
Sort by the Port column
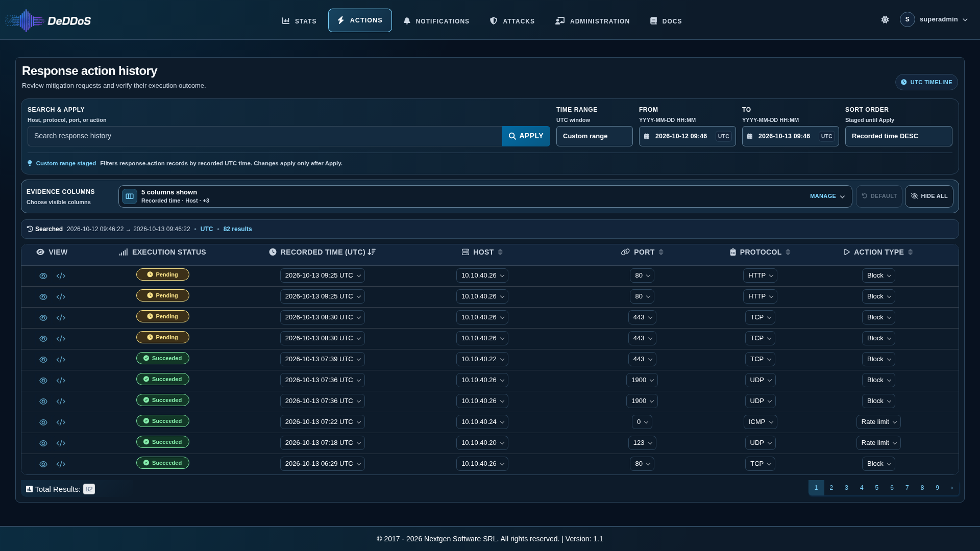[x=642, y=253]
